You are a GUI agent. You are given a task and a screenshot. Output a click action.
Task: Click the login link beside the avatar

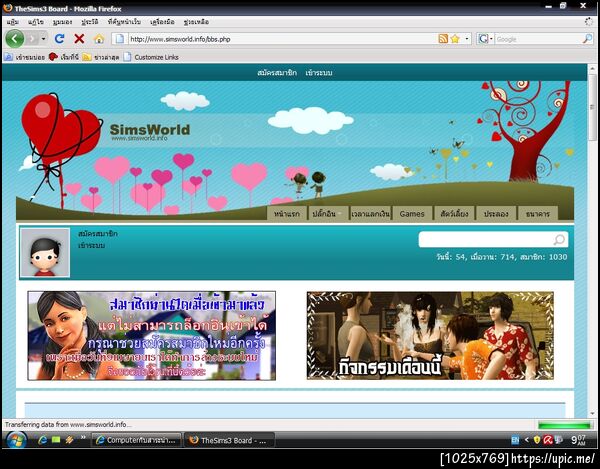point(91,245)
